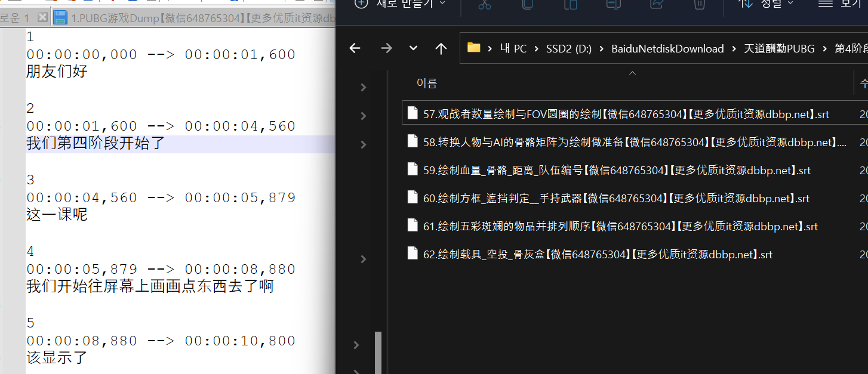Image resolution: width=868 pixels, height=374 pixels.
Task: Close the '새로운 1' editor tab
Action: 42,18
